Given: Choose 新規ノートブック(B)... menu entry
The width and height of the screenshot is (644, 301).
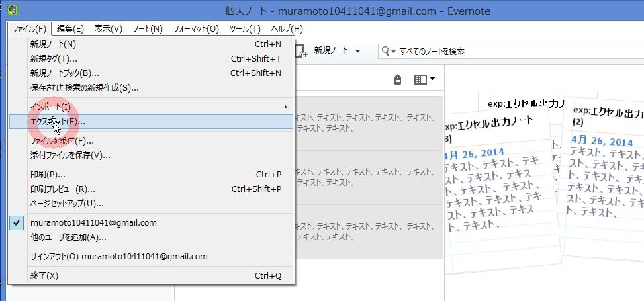Looking at the screenshot, I should [x=65, y=73].
